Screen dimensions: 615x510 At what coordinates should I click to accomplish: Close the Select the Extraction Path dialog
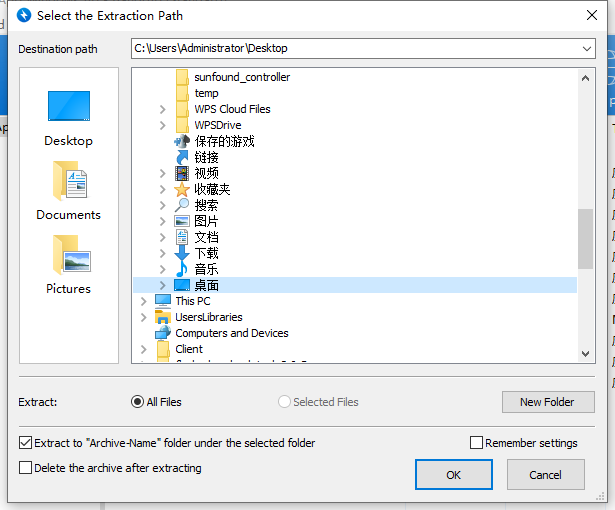[592, 15]
